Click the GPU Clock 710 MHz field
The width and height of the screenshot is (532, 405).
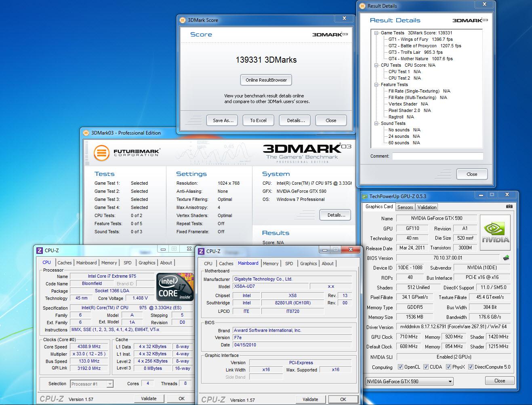[409, 337]
